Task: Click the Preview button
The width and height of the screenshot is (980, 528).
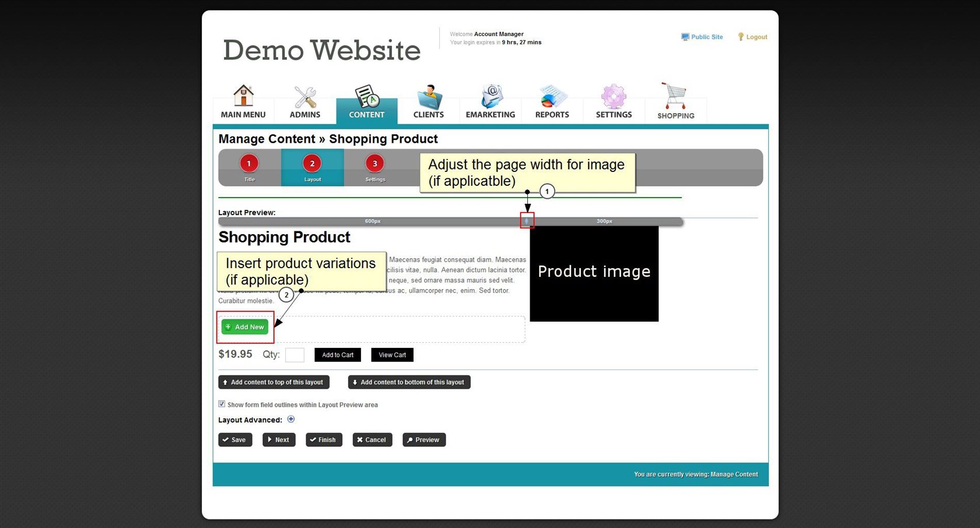Action: [x=424, y=440]
